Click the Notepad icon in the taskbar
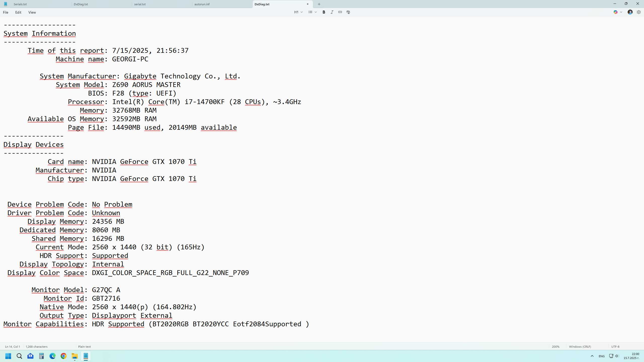 tap(86, 356)
